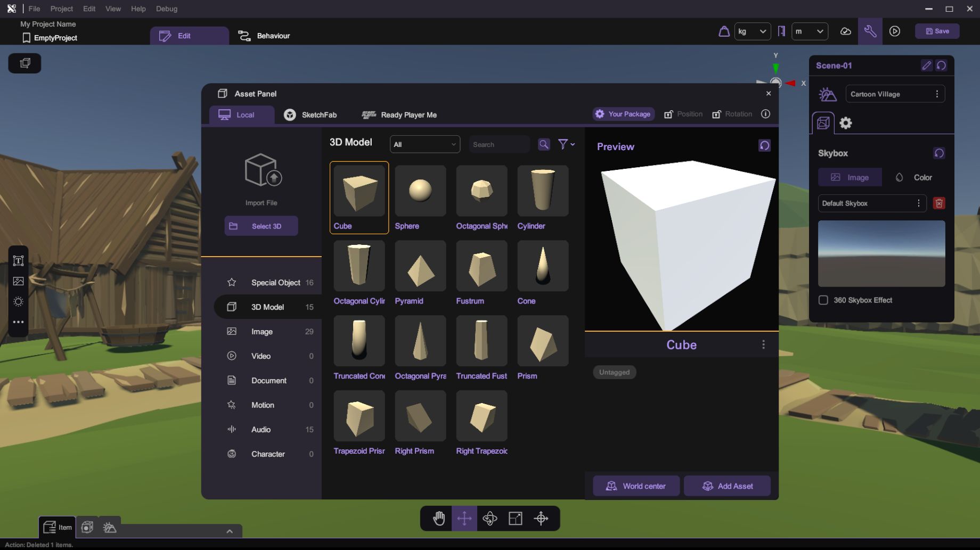Click the Asset Panel info icon
This screenshot has width=980, height=550.
(765, 114)
